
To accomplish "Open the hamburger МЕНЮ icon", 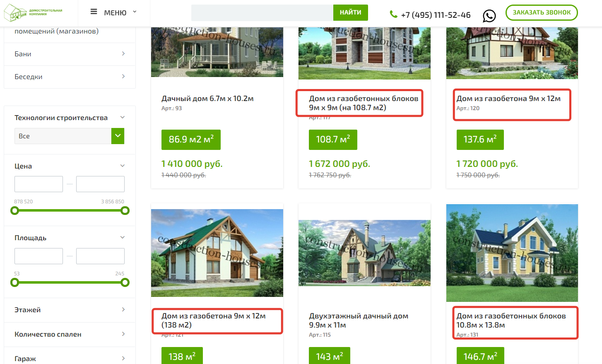I will [x=94, y=12].
